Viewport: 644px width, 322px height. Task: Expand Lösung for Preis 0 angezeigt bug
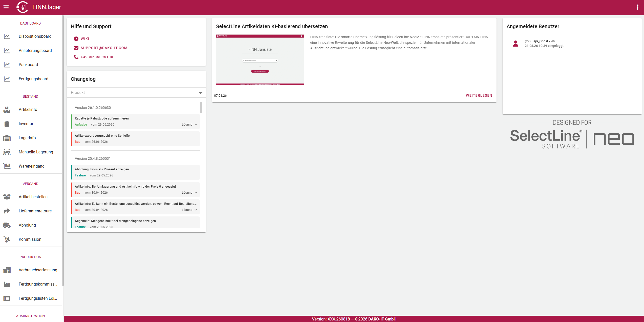189,193
